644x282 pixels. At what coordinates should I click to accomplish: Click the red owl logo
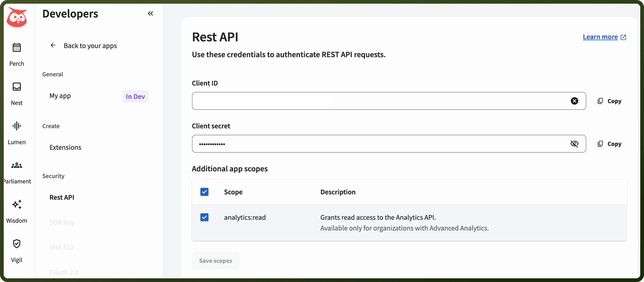click(x=17, y=18)
